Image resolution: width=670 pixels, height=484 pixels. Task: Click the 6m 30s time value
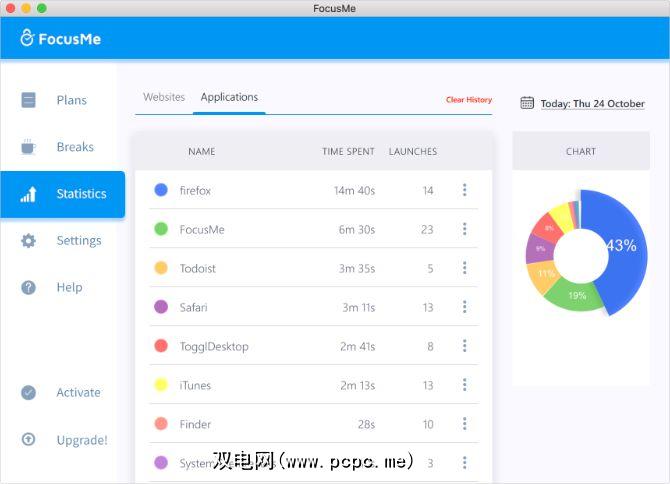pyautogui.click(x=357, y=229)
